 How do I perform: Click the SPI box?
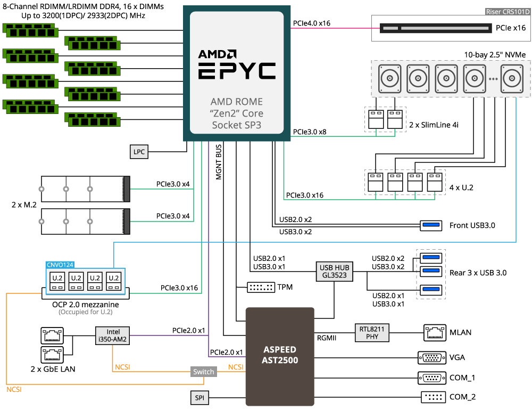tap(199, 398)
